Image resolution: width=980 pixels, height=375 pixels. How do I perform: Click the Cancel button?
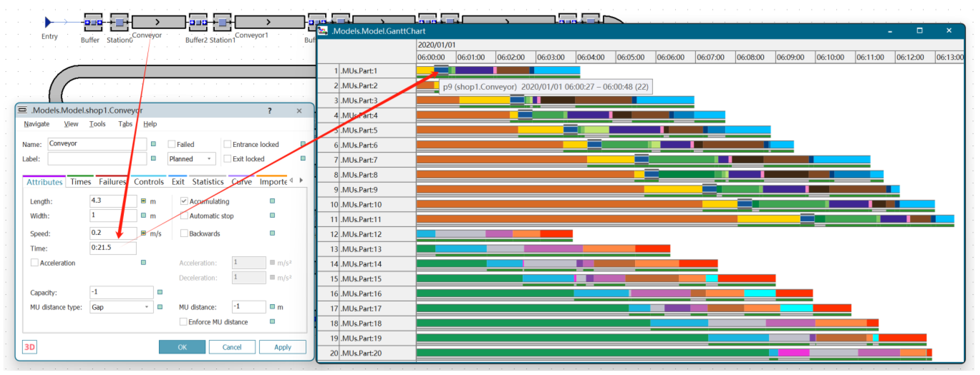pyautogui.click(x=232, y=347)
